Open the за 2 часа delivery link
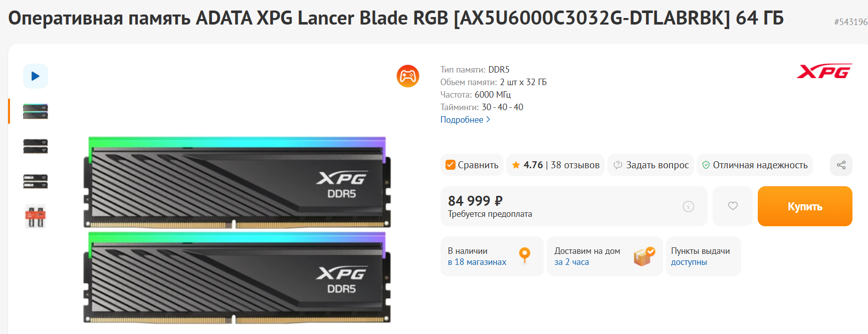Screen dimensions: 868x334 571,262
